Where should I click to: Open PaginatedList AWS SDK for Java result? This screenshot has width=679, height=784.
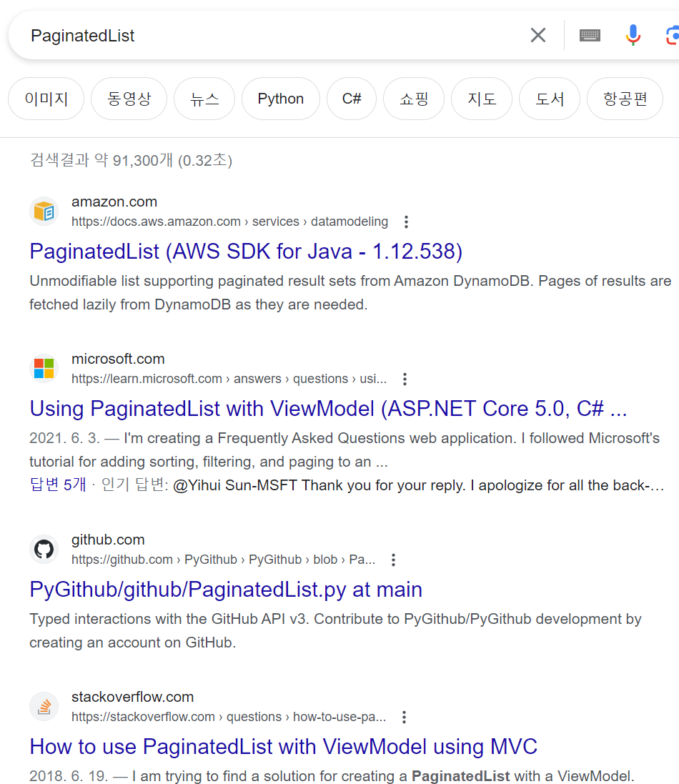pos(246,252)
